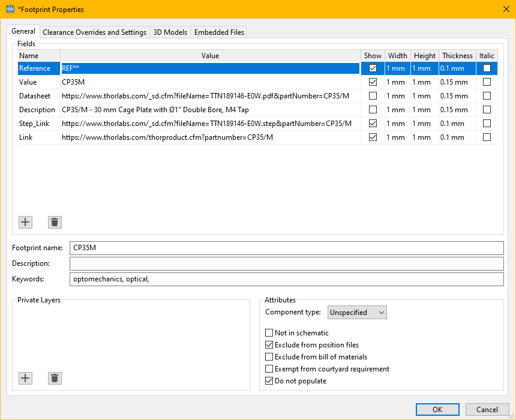Click the add field plus icon under Fields
Screen dimensions: 516x420
coord(25,222)
